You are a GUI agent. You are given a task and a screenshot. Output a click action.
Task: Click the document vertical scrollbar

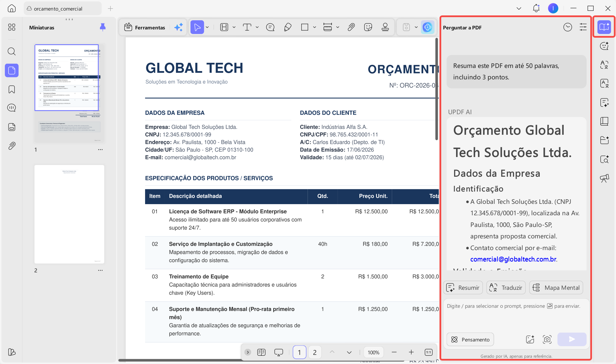pyautogui.click(x=436, y=89)
